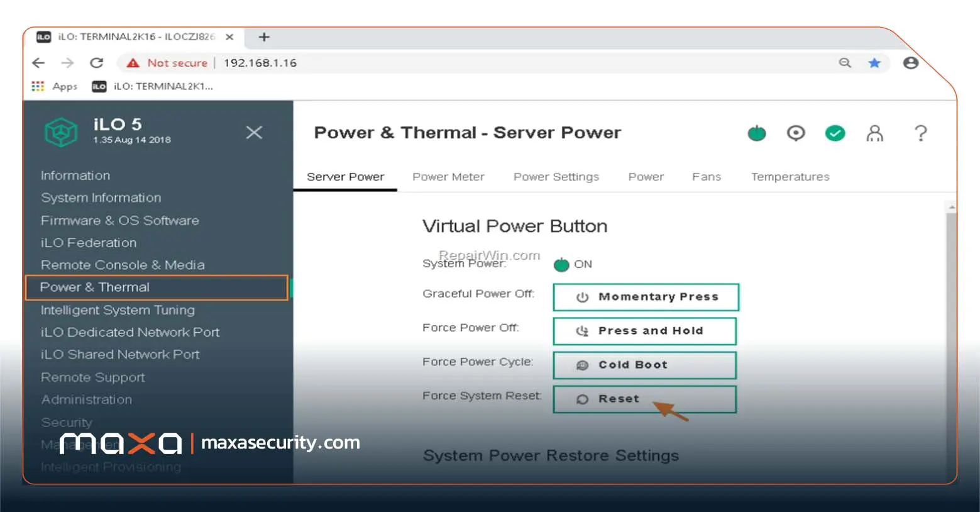
Task: Open Intelligent System Tuning in sidebar
Action: pyautogui.click(x=118, y=310)
